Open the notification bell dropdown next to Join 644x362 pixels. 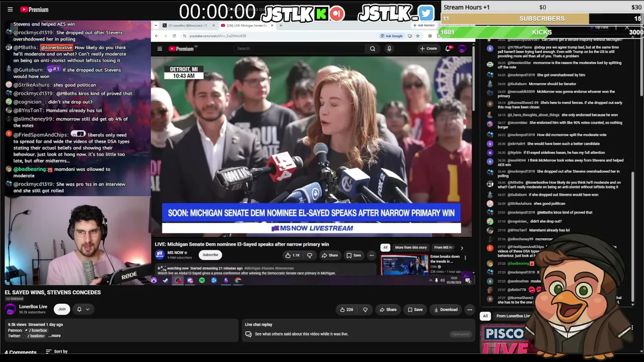83,309
